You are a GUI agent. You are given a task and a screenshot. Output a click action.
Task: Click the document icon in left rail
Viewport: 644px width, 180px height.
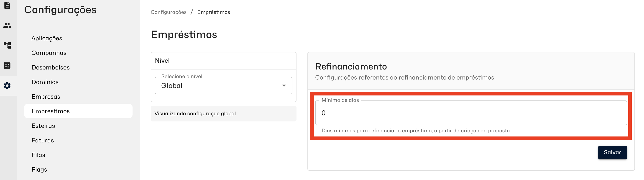click(x=7, y=5)
